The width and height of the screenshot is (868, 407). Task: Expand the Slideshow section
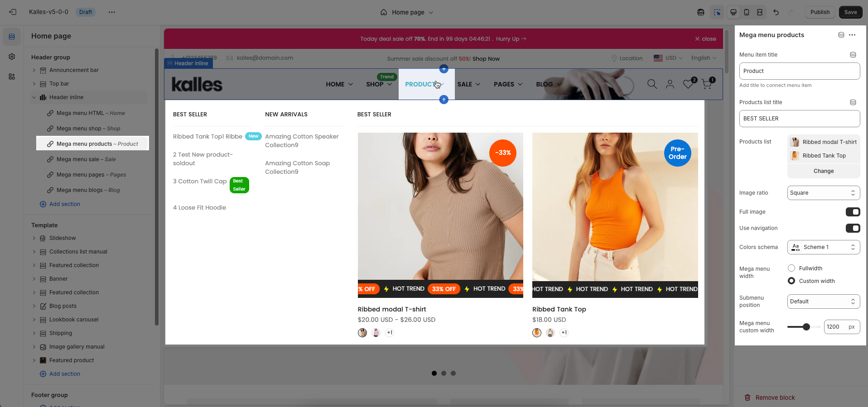point(34,238)
